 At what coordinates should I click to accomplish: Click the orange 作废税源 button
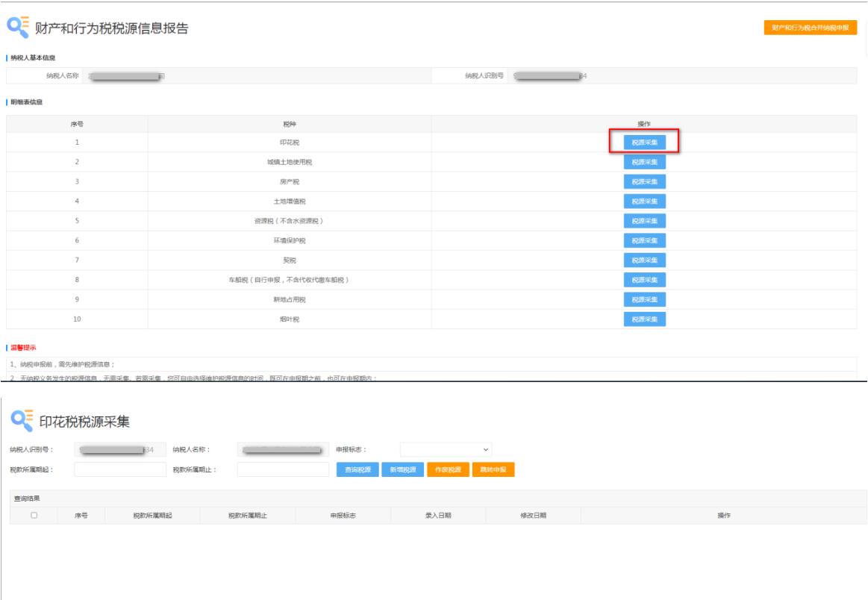click(448, 470)
